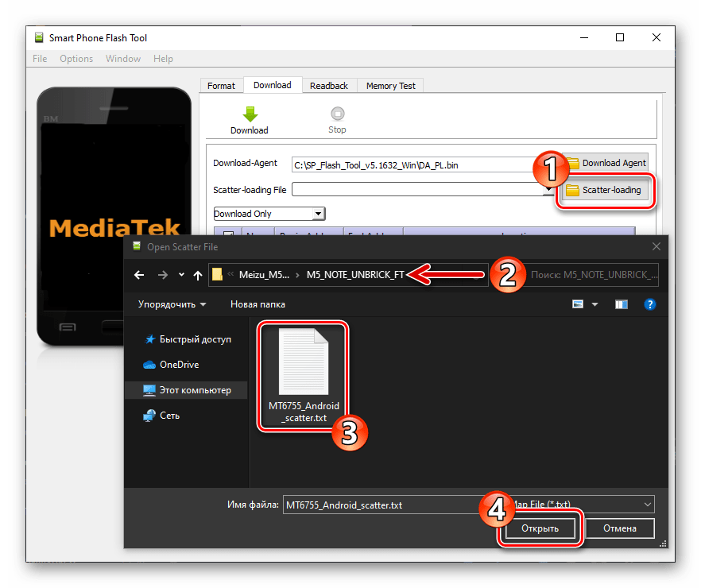Close the Open Scatter File dialog
The width and height of the screenshot is (701, 588).
[656, 246]
